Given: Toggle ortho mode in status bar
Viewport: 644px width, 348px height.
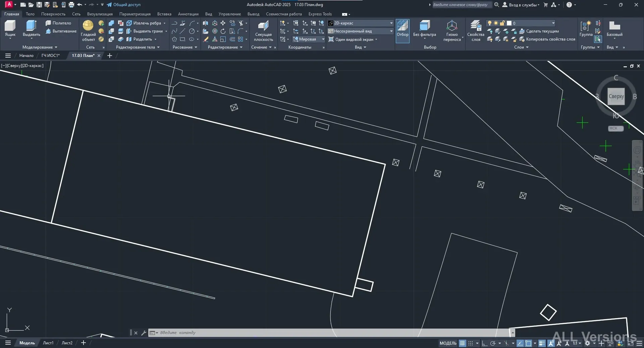Looking at the screenshot, I should tap(485, 343).
